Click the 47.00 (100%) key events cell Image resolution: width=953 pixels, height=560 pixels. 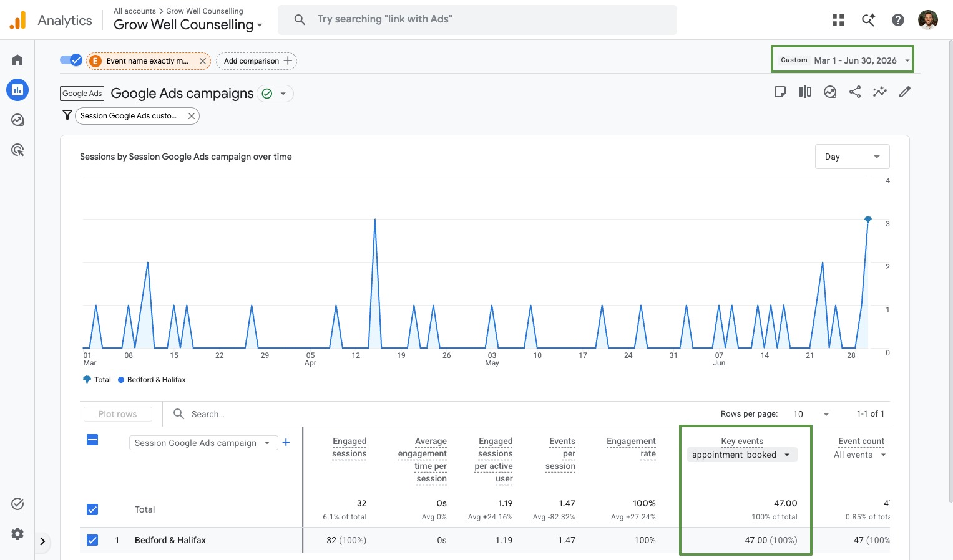(771, 540)
